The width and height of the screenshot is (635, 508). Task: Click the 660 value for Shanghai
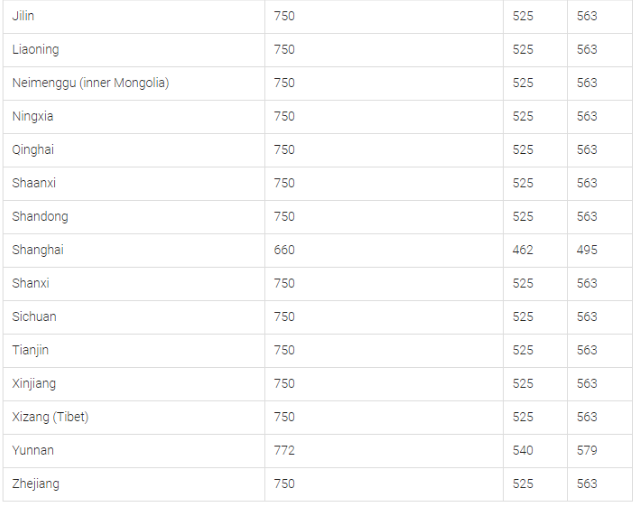click(284, 250)
